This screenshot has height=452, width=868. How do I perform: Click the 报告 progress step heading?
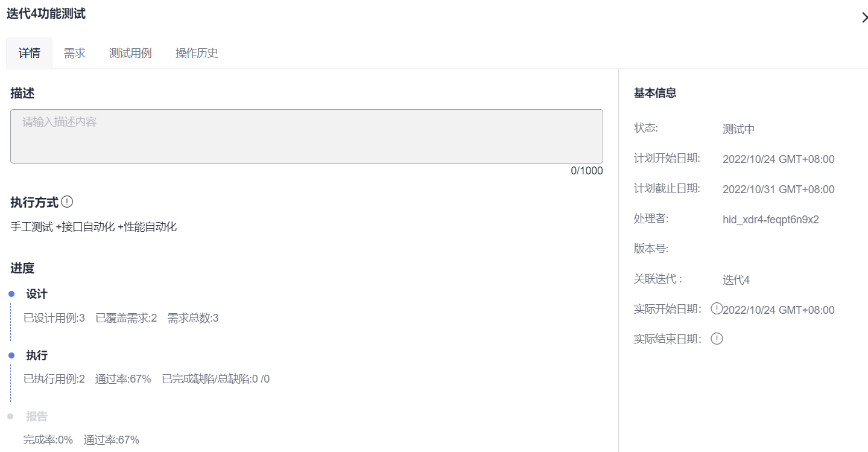pyautogui.click(x=36, y=416)
